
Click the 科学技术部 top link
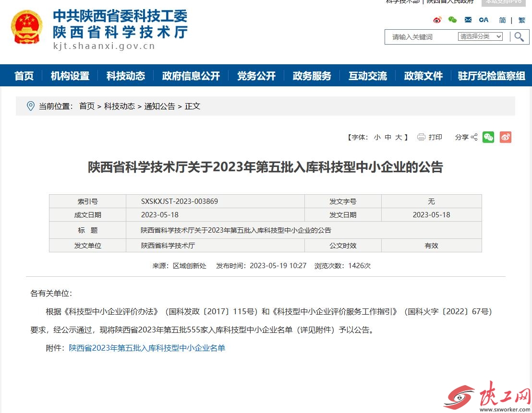(403, 2)
